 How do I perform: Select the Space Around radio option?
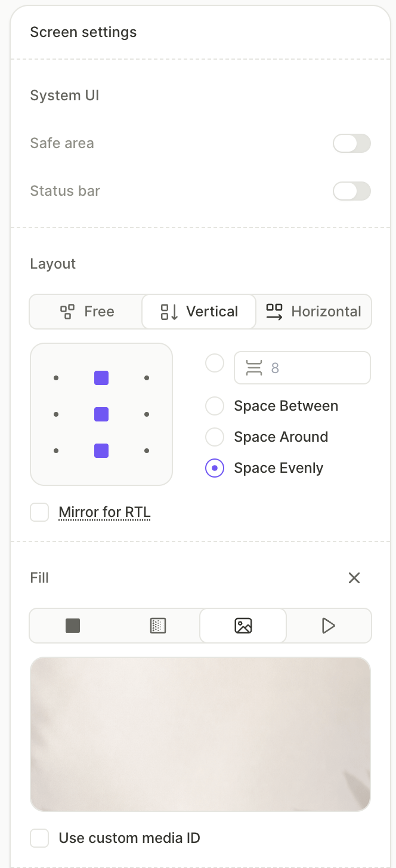click(215, 437)
